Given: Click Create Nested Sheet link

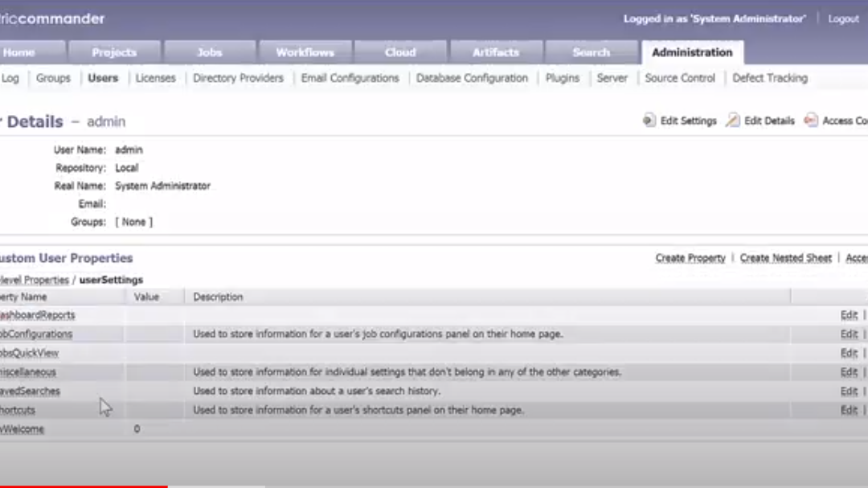Looking at the screenshot, I should click(785, 258).
